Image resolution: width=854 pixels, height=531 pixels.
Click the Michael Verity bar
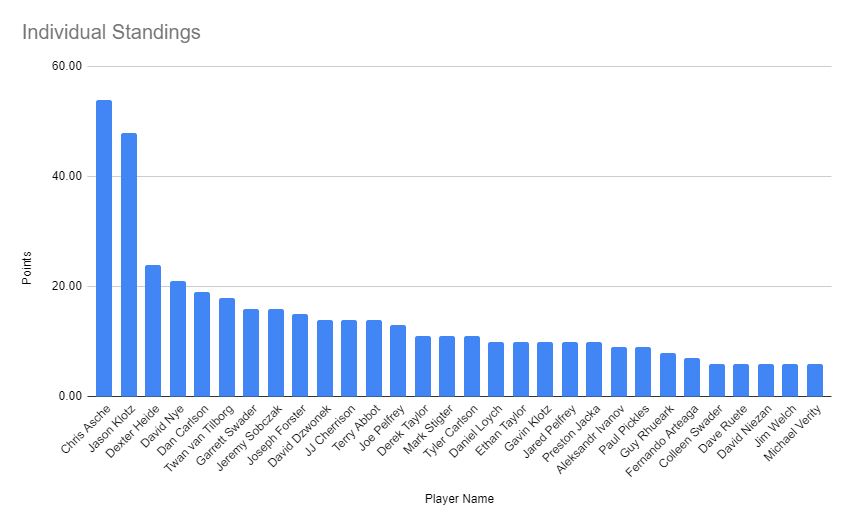pos(815,380)
